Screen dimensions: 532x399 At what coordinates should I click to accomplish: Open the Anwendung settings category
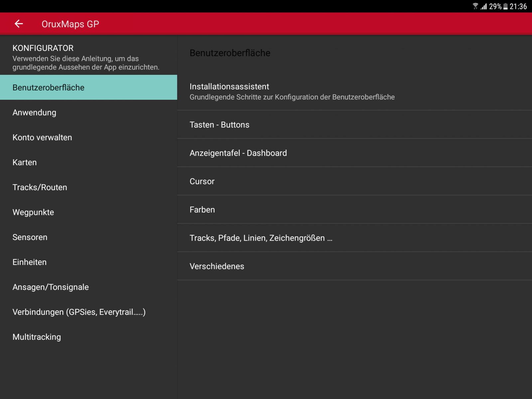88,112
